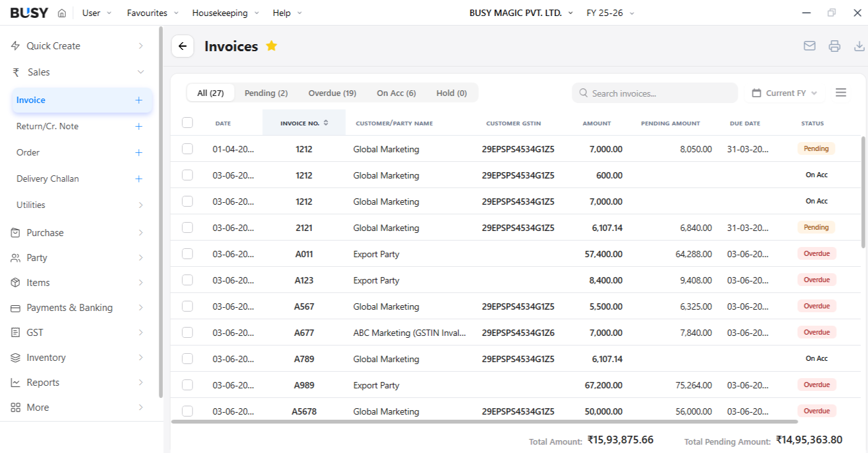This screenshot has height=453, width=868.
Task: Open the Help dropdown menu
Action: tap(287, 13)
